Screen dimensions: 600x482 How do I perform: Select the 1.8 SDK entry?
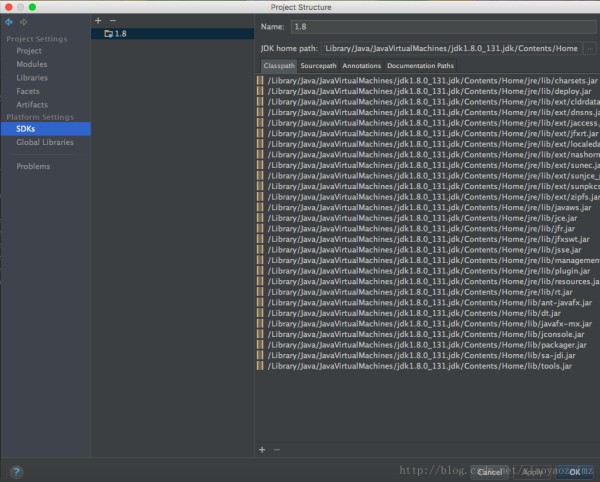tap(173, 34)
